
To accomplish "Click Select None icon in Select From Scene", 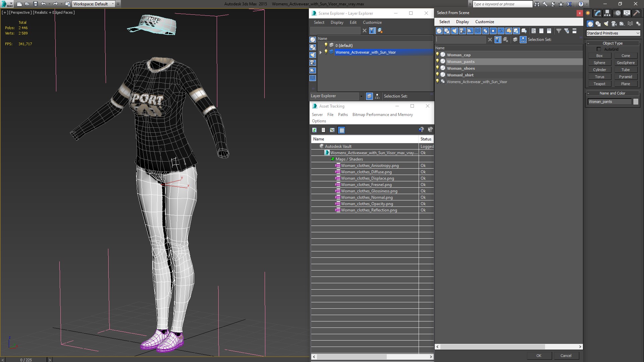I will tap(541, 31).
